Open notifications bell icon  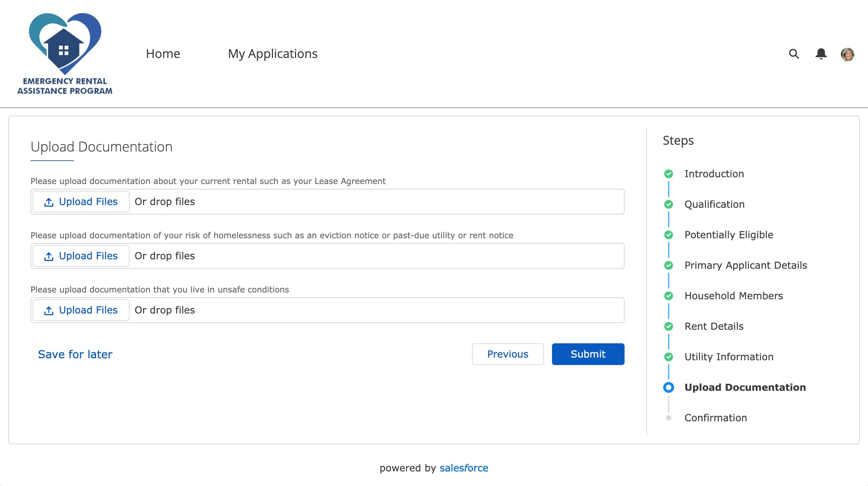coord(821,54)
